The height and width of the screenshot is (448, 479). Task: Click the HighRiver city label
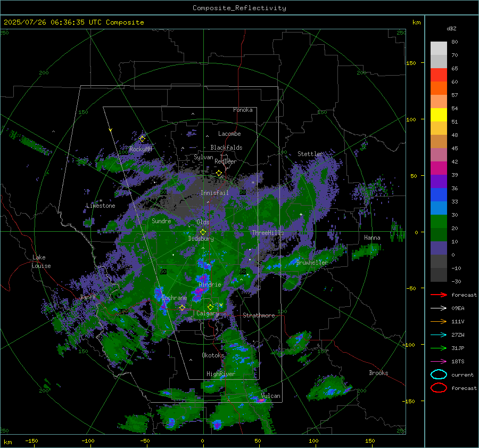(221, 374)
